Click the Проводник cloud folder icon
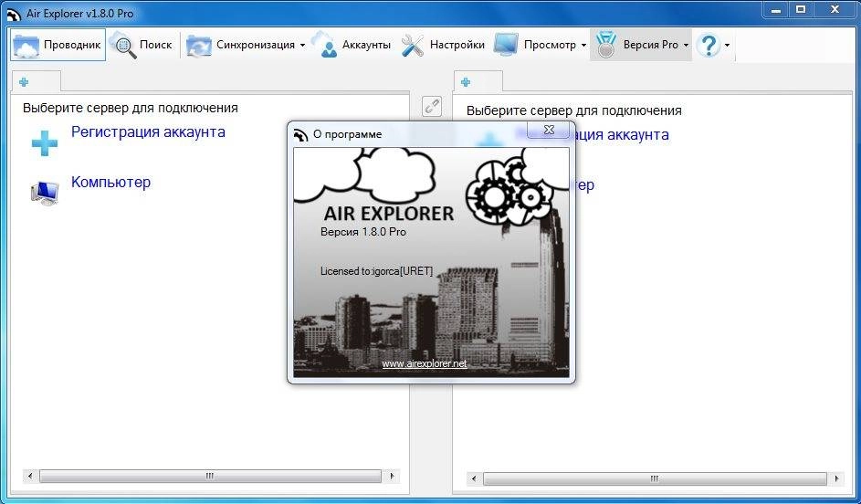Screen dimensions: 861x504 (26, 46)
